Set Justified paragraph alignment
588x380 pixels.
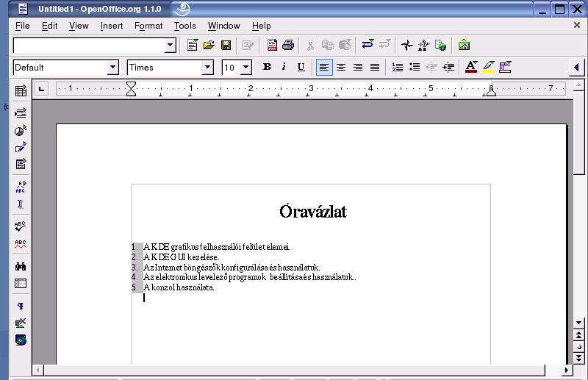point(375,67)
